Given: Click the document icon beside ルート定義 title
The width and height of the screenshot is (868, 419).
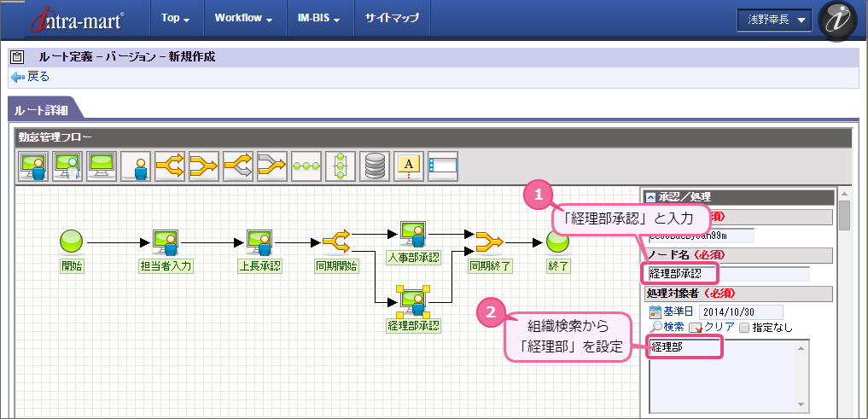Looking at the screenshot, I should 18,56.
